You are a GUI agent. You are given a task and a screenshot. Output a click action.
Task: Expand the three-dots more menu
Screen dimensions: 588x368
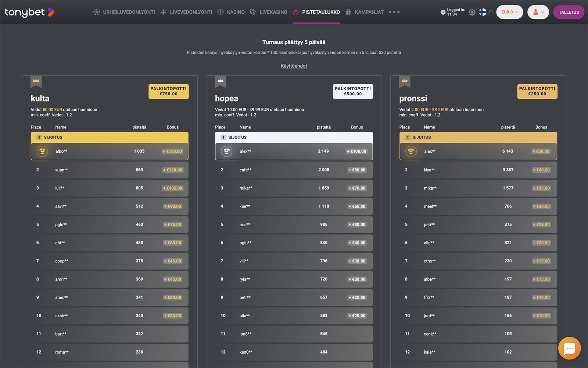394,12
